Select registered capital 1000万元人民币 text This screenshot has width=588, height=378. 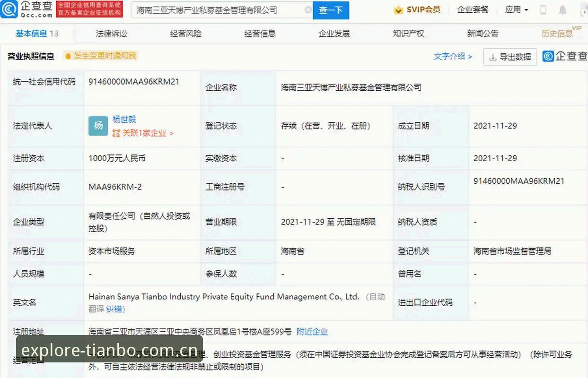tap(117, 158)
